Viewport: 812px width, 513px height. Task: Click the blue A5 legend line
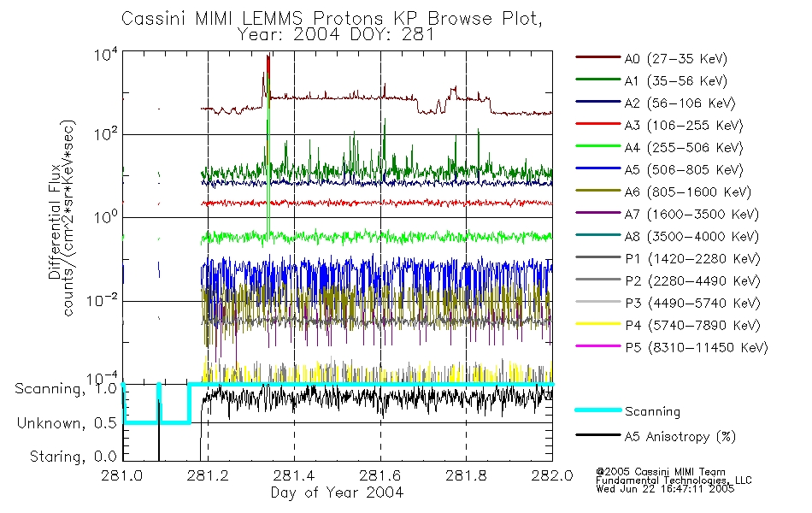(597, 168)
